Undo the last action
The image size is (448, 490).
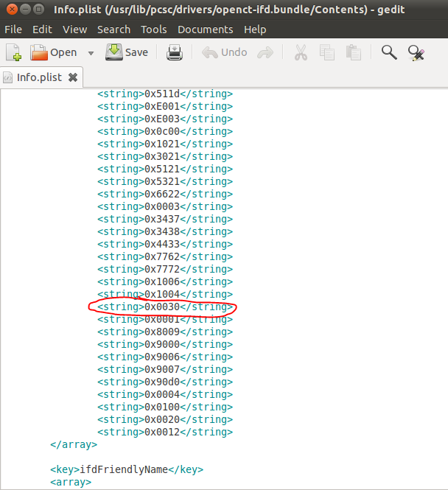pos(225,52)
